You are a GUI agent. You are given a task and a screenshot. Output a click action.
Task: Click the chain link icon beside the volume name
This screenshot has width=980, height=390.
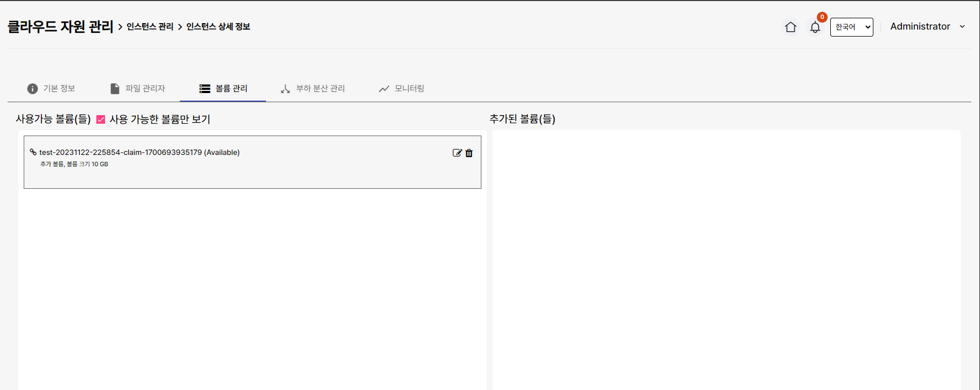pos(33,152)
